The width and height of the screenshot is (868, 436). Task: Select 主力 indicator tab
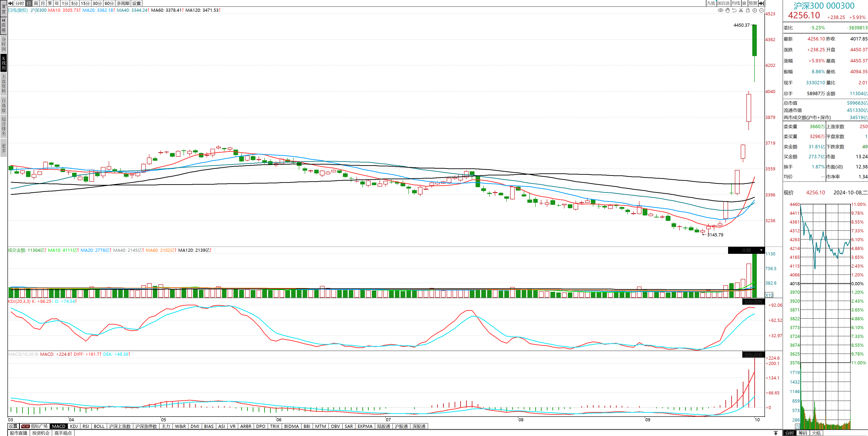tap(166, 426)
